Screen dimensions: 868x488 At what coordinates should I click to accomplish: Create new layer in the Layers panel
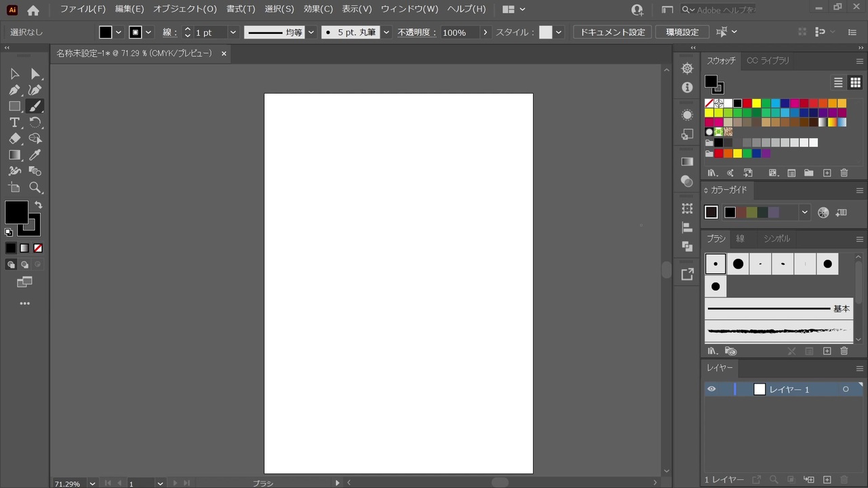[827, 480]
